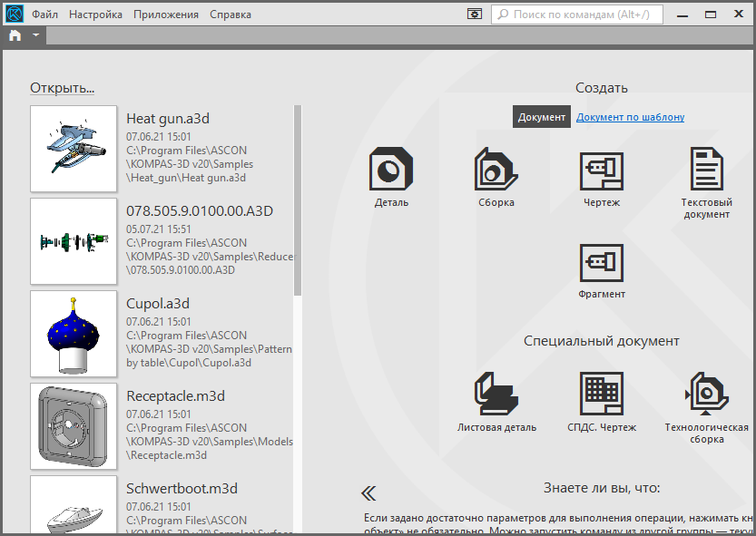The height and width of the screenshot is (536, 756).
Task: Open the Cupol.a3d dome thumbnail
Action: tap(74, 334)
